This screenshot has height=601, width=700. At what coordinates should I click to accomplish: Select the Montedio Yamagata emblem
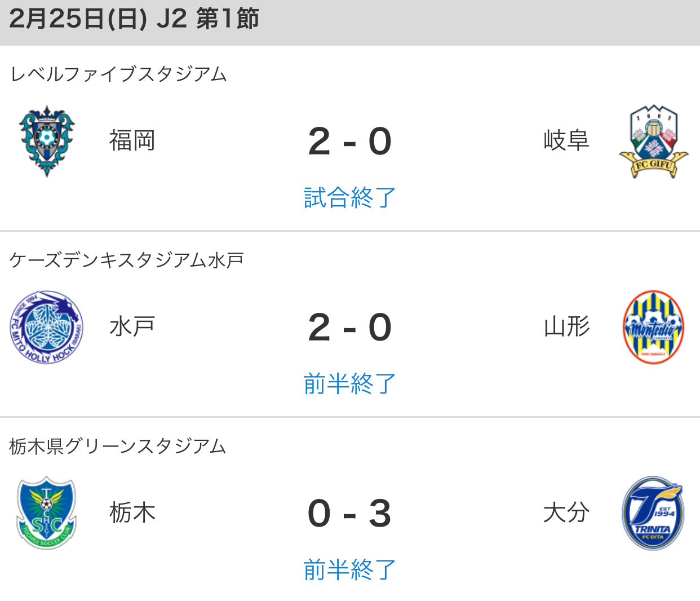click(x=653, y=327)
